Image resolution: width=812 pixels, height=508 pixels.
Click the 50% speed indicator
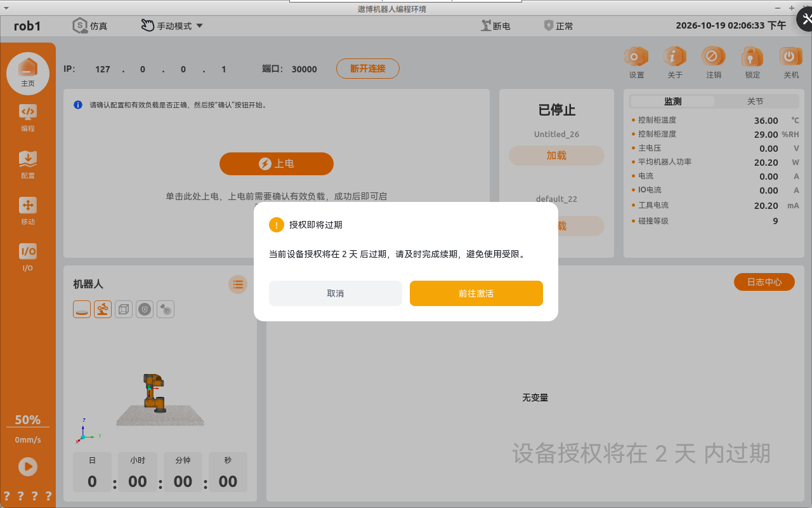tap(28, 420)
